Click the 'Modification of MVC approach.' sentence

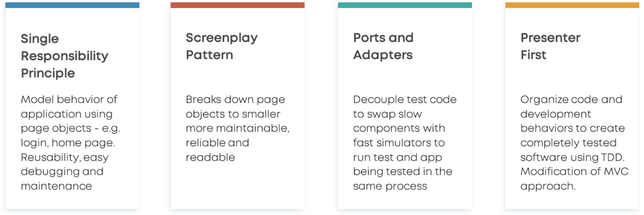pyautogui.click(x=574, y=179)
